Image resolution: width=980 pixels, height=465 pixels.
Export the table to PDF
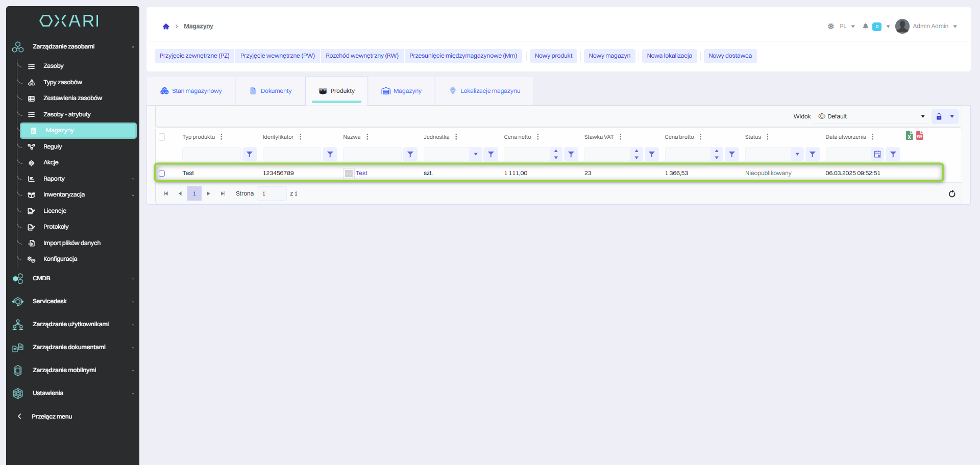point(919,135)
